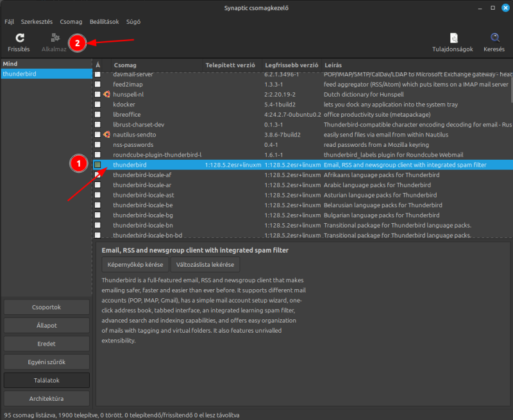Click the Alkalmaz apply gears icon
The width and height of the screenshot is (513, 420).
tap(55, 38)
